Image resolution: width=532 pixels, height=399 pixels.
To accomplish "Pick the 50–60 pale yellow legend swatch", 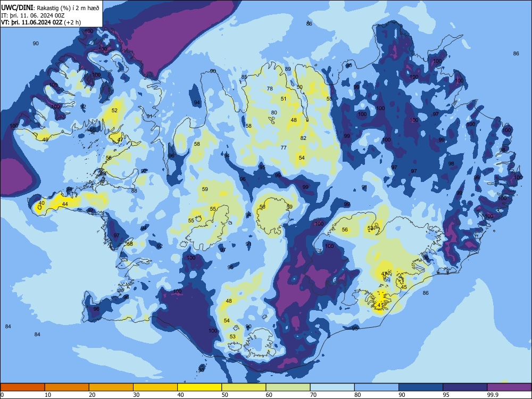I will [244, 387].
